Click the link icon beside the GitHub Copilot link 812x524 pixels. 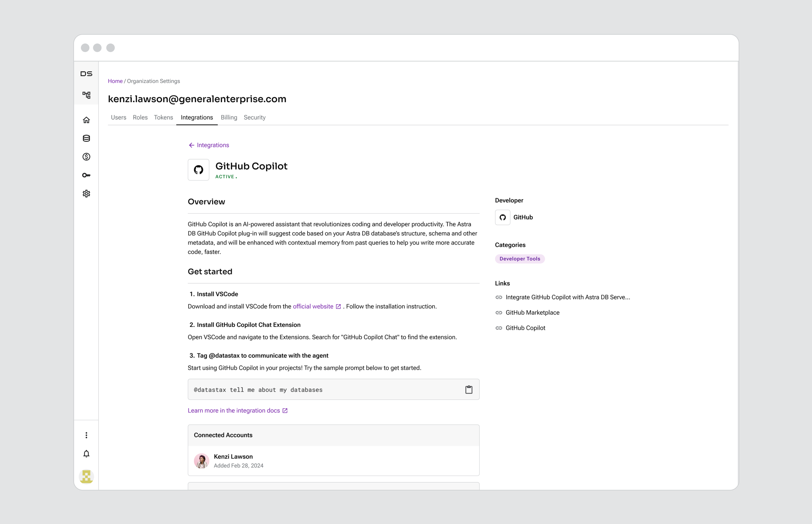[x=499, y=328]
